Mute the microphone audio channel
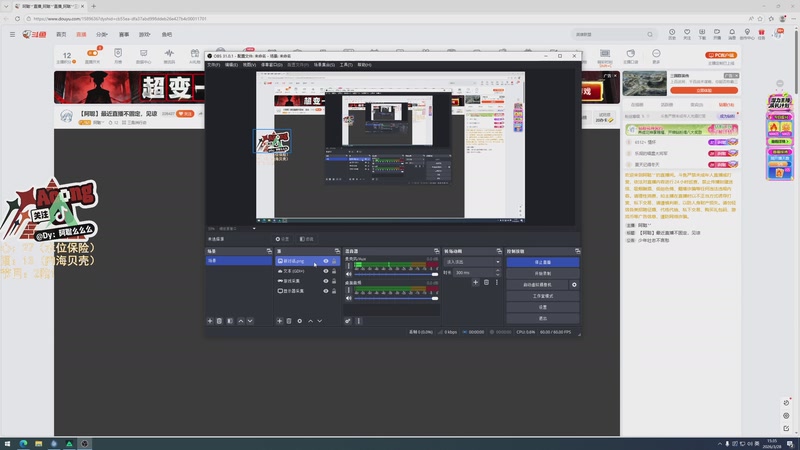 pos(349,274)
